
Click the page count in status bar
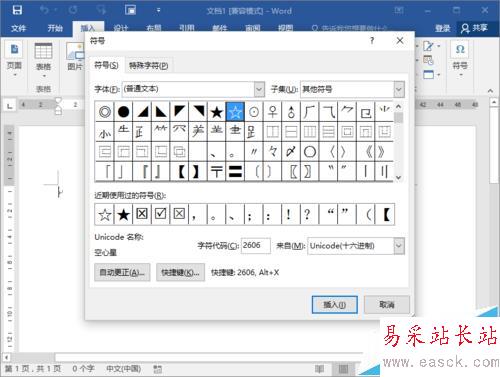click(33, 369)
